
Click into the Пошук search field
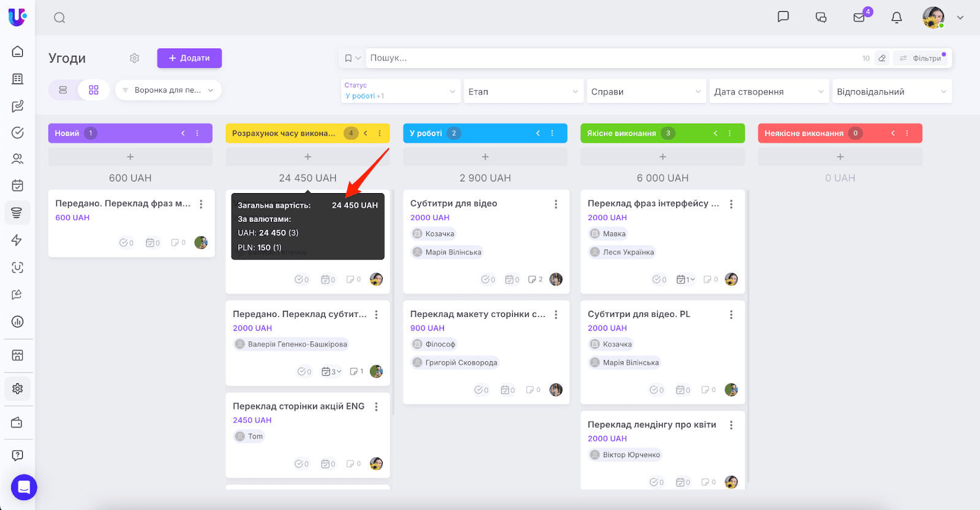(612, 58)
